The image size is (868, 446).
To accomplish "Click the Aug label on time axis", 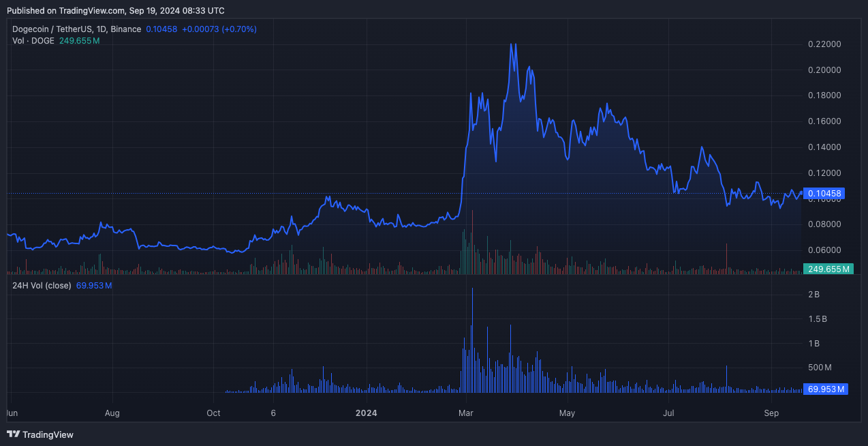I will tap(112, 413).
